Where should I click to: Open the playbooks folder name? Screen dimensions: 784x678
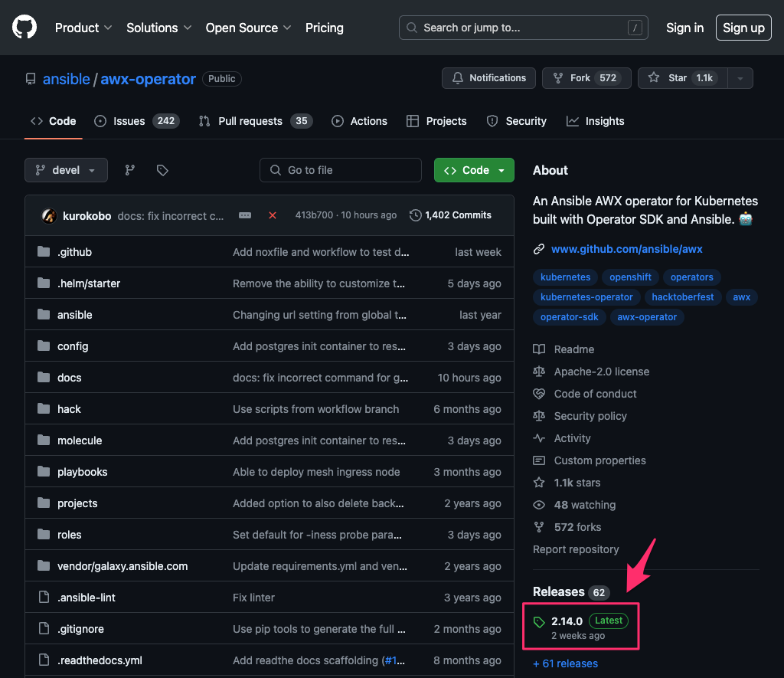82,472
